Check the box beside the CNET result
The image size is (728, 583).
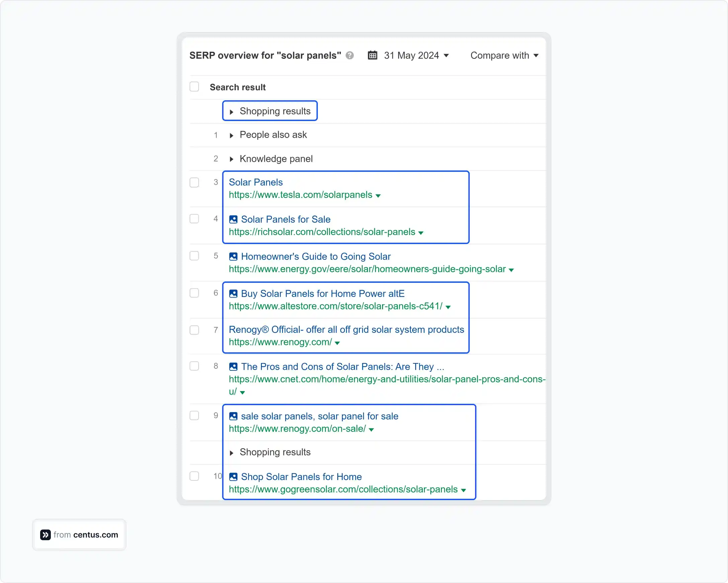194,366
